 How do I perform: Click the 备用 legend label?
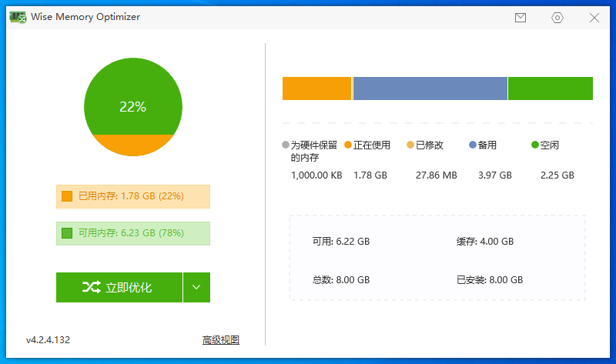[x=487, y=145]
